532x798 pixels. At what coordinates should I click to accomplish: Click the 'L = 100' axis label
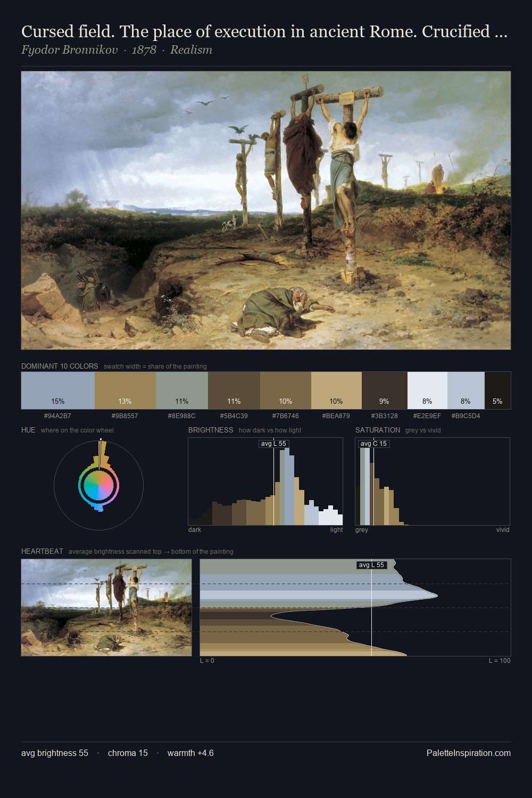pos(500,661)
